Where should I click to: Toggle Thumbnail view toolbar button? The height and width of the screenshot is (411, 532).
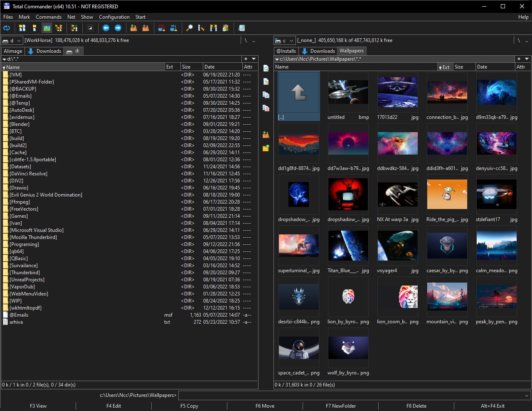[x=47, y=28]
